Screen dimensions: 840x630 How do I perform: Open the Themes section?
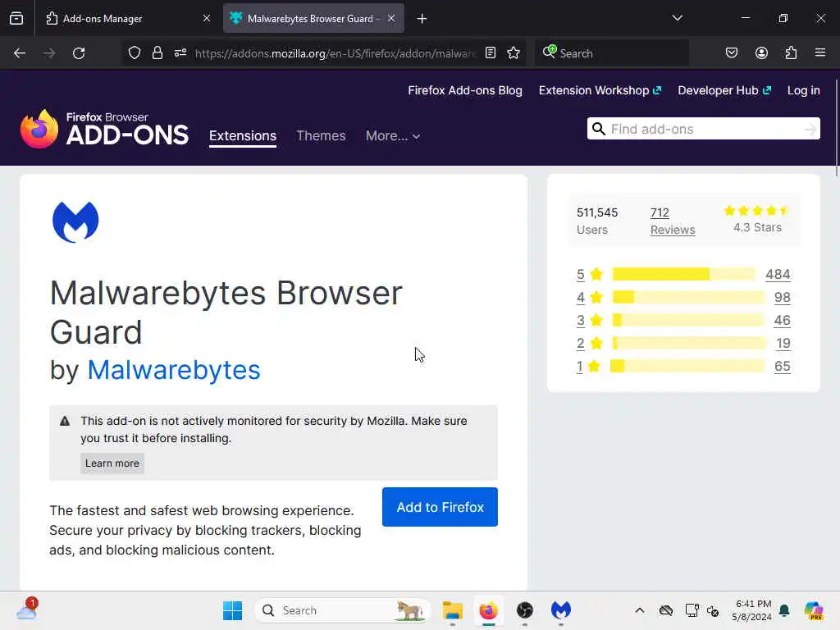(321, 136)
